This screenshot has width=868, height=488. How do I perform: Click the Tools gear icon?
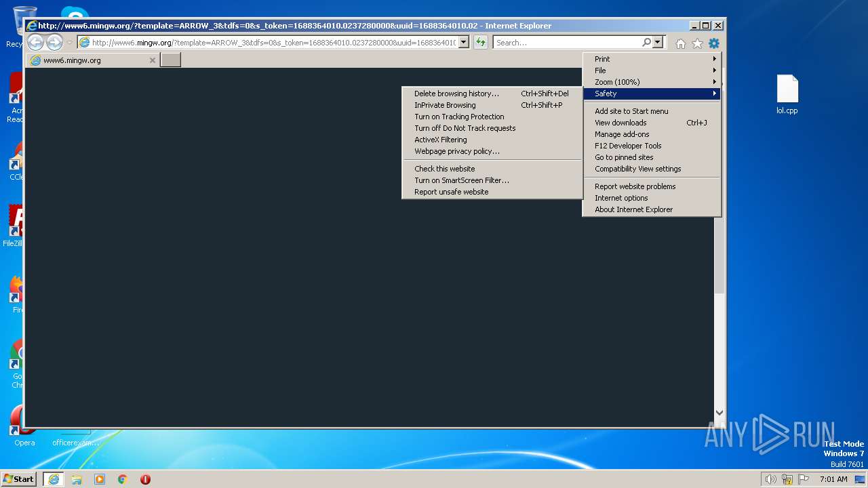(x=714, y=43)
